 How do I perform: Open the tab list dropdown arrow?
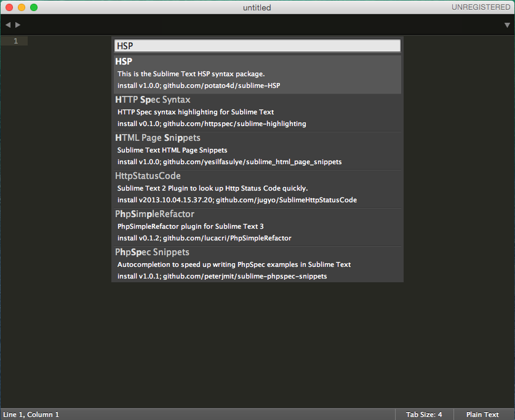507,25
